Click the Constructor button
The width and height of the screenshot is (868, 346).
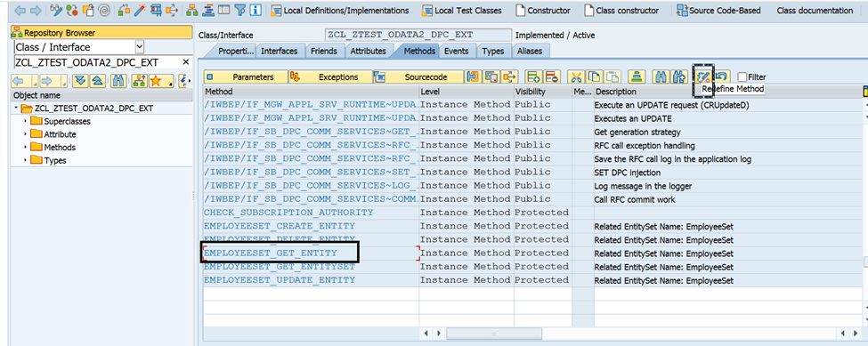point(542,11)
